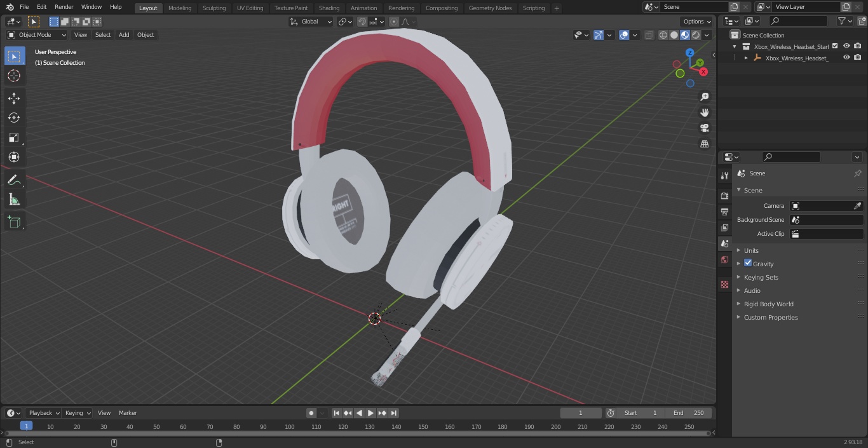This screenshot has height=448, width=868.
Task: Toggle viewport gizmos display
Action: coord(599,35)
